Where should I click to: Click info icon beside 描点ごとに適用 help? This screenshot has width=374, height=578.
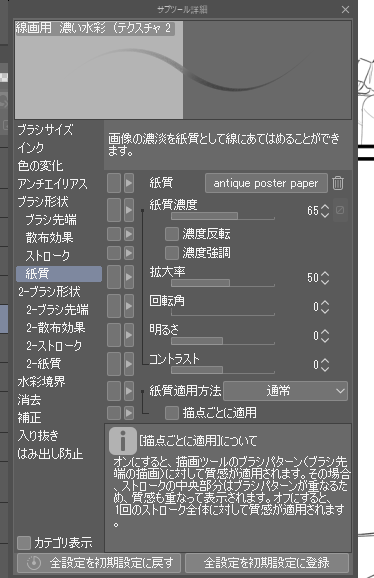pyautogui.click(x=123, y=441)
